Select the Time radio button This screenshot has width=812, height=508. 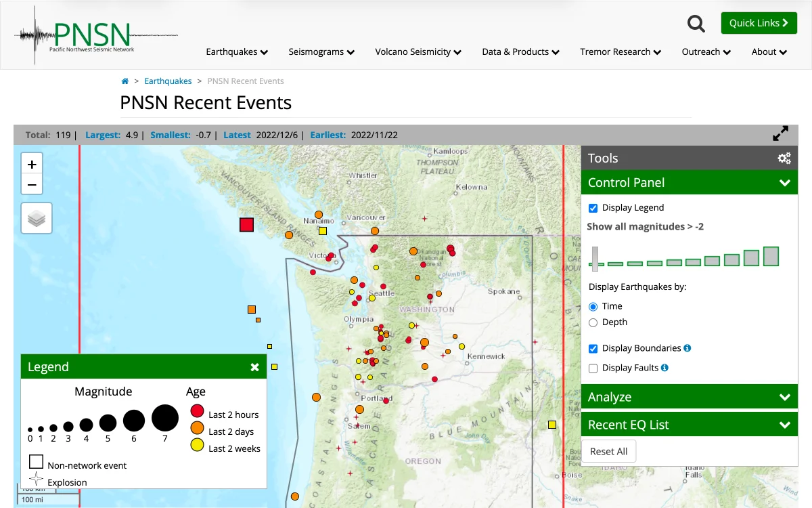click(593, 306)
